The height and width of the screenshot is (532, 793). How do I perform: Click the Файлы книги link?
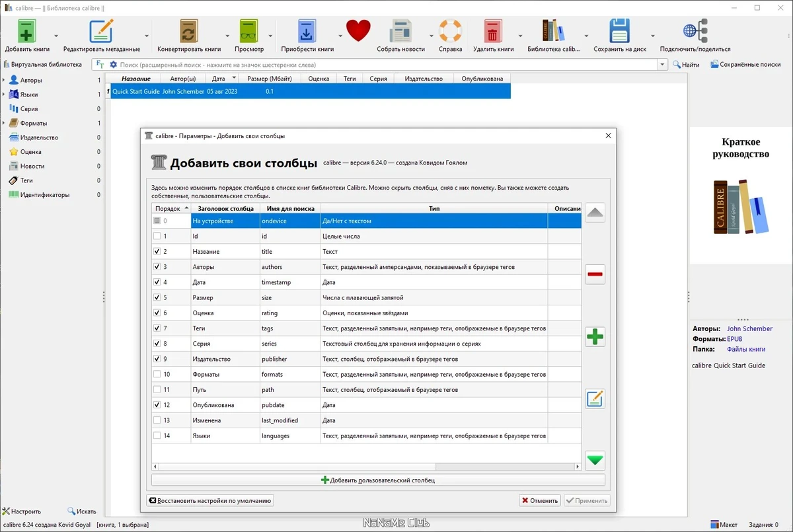pos(746,349)
